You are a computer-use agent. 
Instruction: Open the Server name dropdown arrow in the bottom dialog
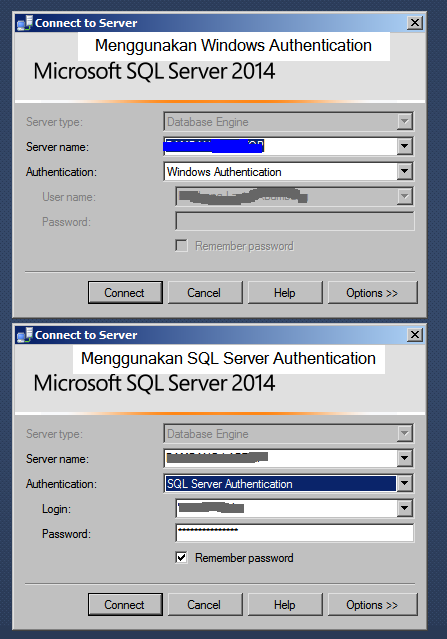404,458
